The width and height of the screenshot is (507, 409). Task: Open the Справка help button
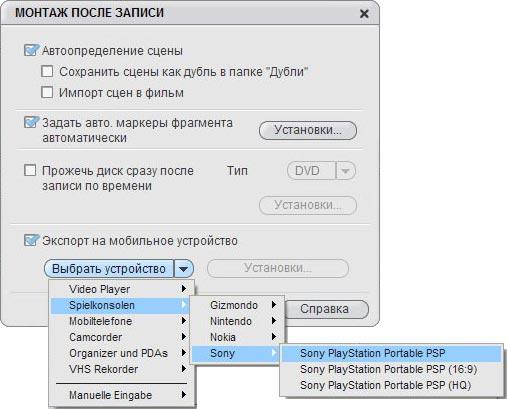pyautogui.click(x=327, y=309)
